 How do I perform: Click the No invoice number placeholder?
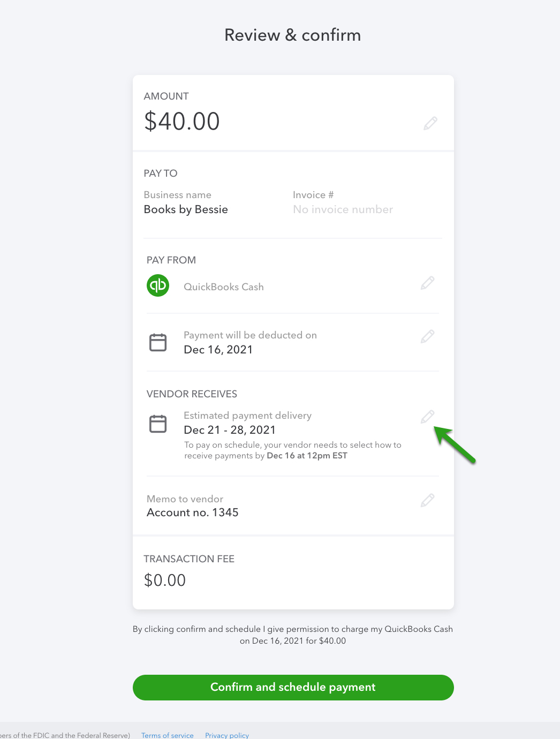[343, 209]
